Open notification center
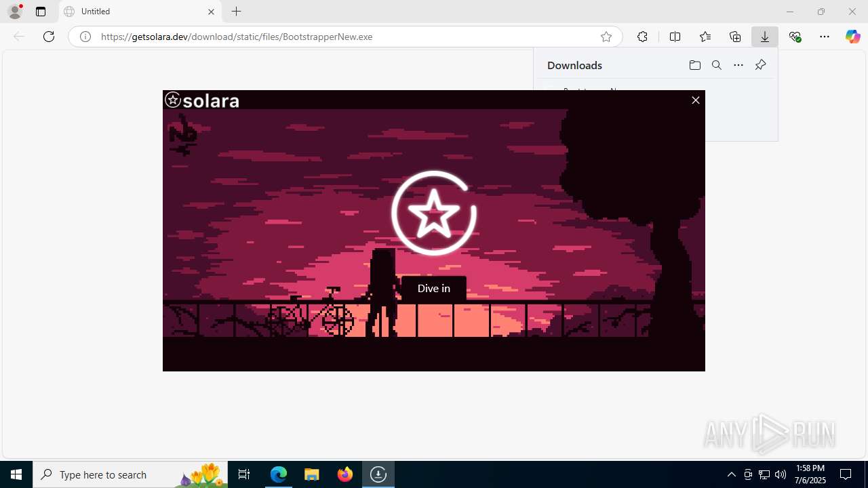The height and width of the screenshot is (488, 868). tap(846, 474)
